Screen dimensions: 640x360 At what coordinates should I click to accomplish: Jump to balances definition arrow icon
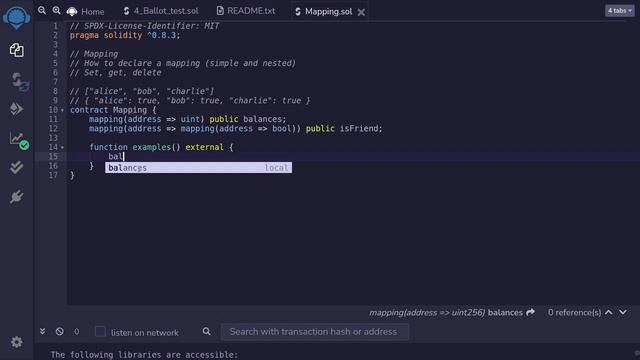(x=530, y=312)
